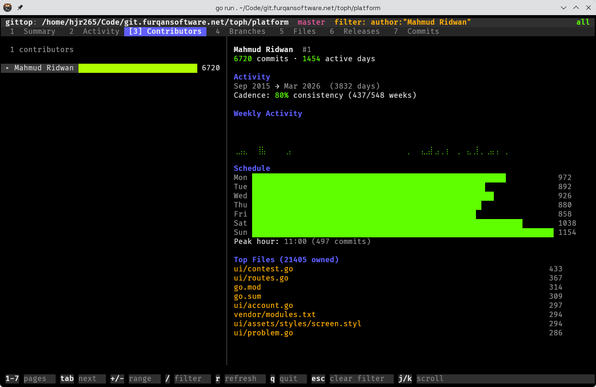Click the 6720 commits statistic in the detail panel

pyautogui.click(x=261, y=59)
